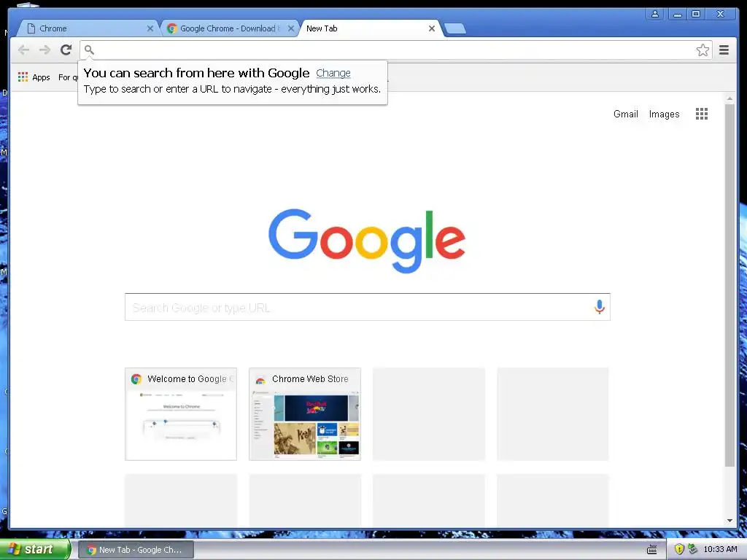Open the Images link
This screenshot has height=560, width=747.
coord(664,114)
